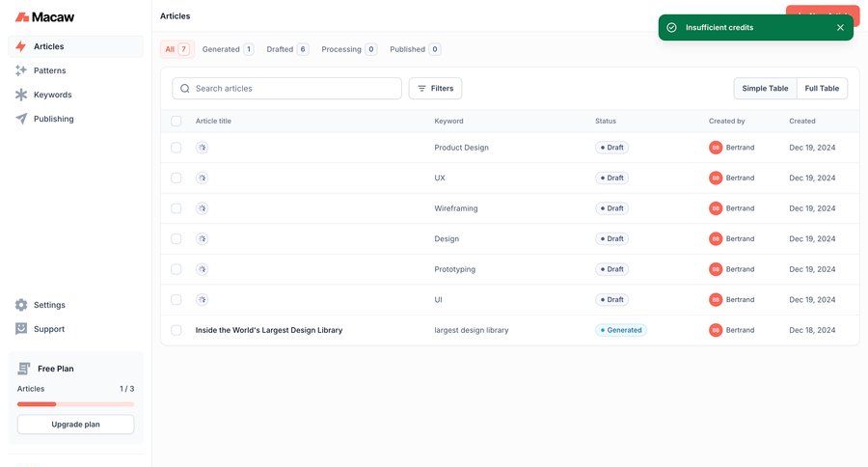Open the Filters dropdown
The image size is (868, 467).
[435, 89]
